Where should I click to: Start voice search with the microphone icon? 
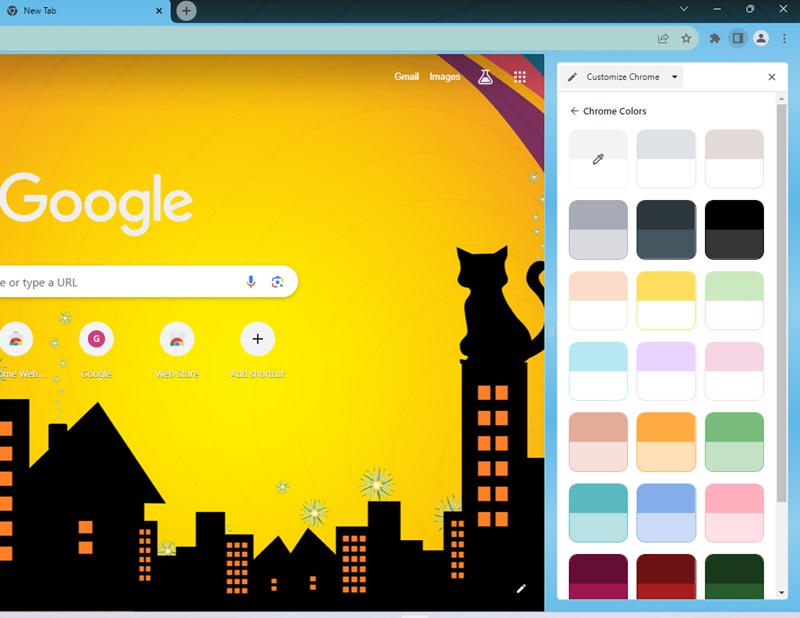(x=251, y=282)
